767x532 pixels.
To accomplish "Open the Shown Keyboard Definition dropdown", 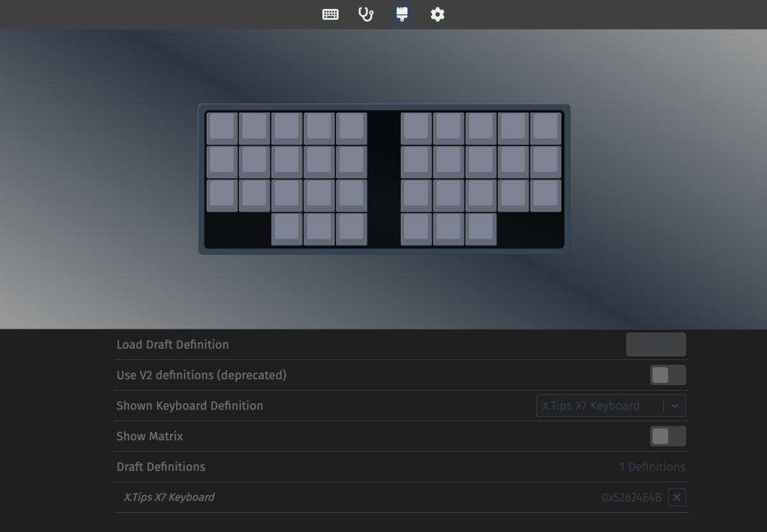I will 610,406.
